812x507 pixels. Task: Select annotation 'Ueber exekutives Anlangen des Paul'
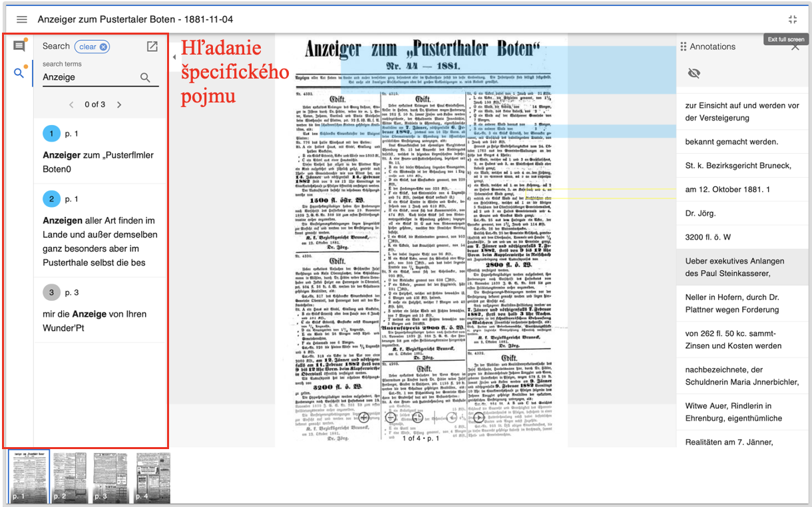pos(743,267)
